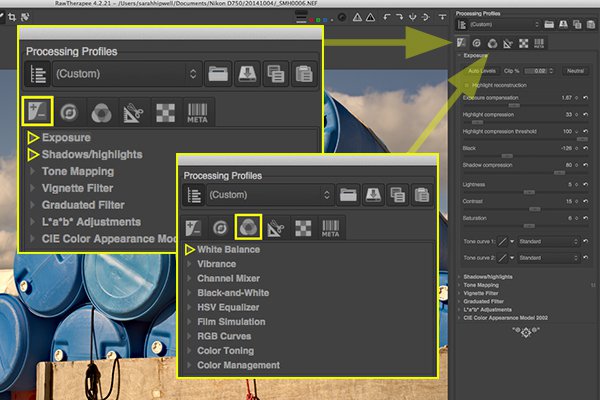Click the navigation diamond icon below tool list

[526, 332]
